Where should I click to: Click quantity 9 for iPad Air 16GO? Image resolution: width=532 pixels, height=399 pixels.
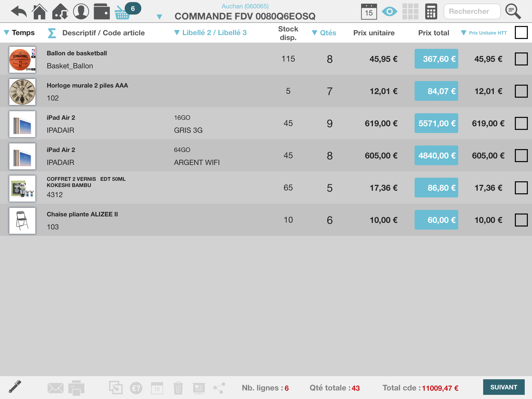coord(330,124)
